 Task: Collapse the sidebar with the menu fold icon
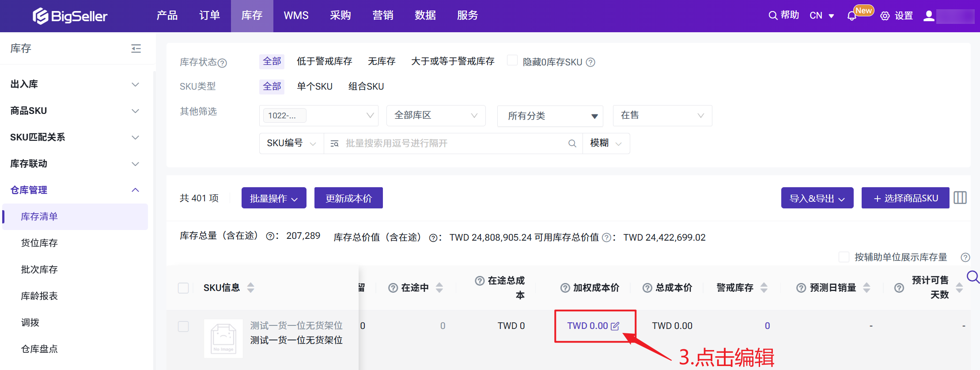(x=136, y=49)
